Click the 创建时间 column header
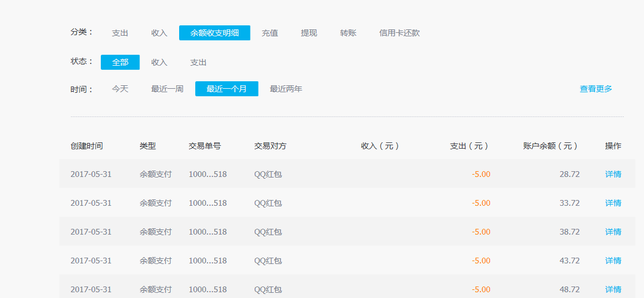This screenshot has height=298, width=644. (x=86, y=146)
